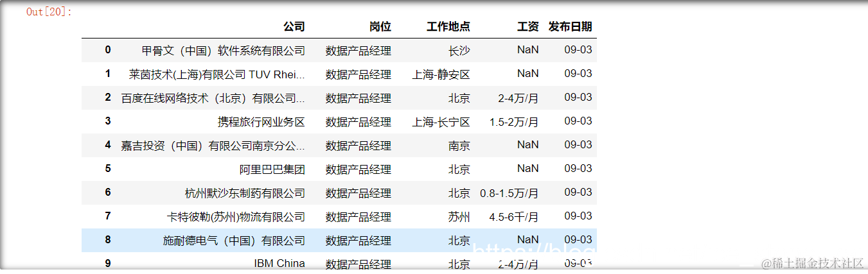
Task: Click the 南京 location cell
Action: point(459,146)
